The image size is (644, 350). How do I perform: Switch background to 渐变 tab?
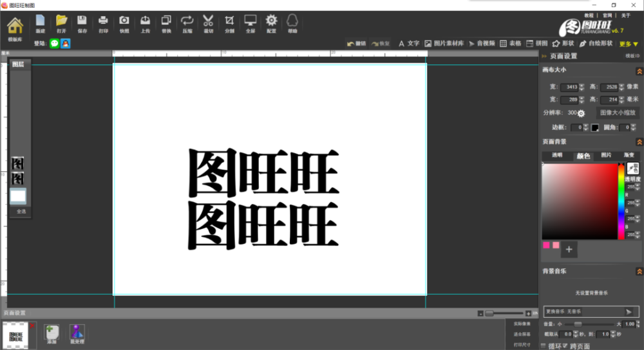click(629, 156)
